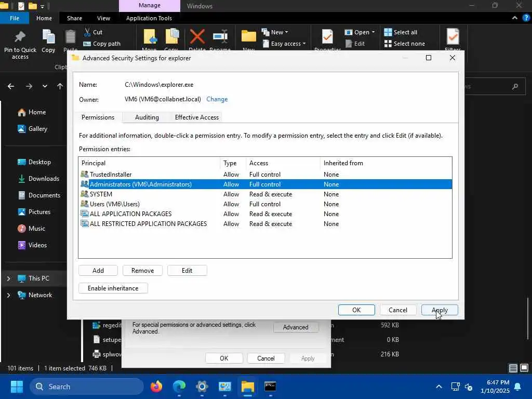Open Firefox from the taskbar

click(x=156, y=387)
